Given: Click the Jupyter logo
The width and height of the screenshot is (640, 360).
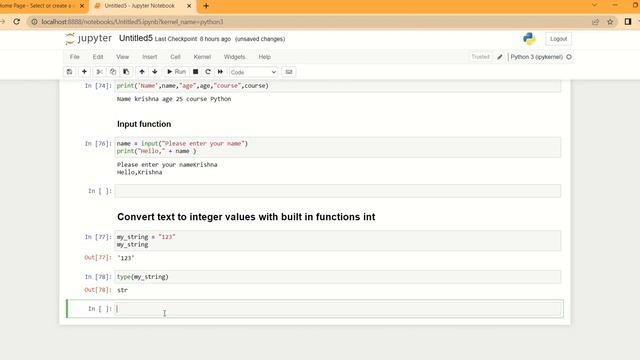Looking at the screenshot, I should (89, 38).
